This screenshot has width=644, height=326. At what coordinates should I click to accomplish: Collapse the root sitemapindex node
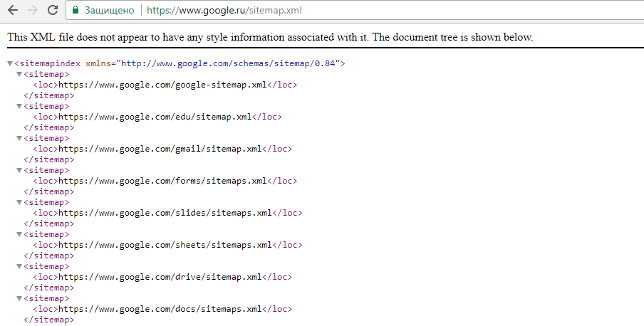point(10,63)
